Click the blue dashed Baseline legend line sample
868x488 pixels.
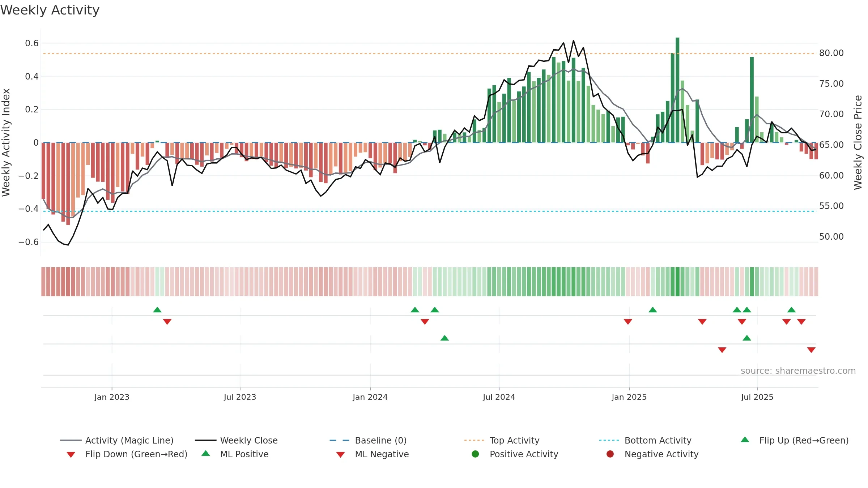pyautogui.click(x=339, y=440)
